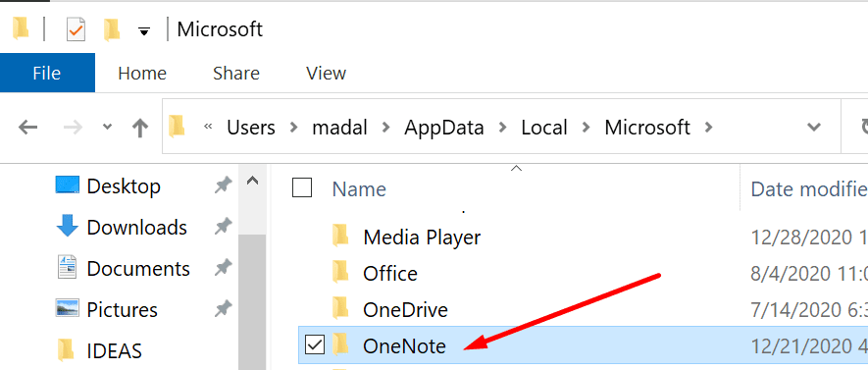Unpin Documents using its pin icon
Image resolution: width=868 pixels, height=370 pixels.
tap(223, 269)
